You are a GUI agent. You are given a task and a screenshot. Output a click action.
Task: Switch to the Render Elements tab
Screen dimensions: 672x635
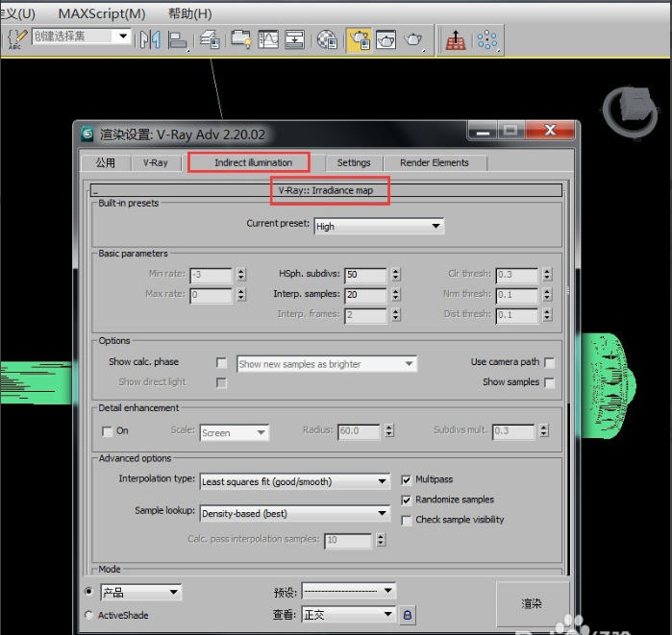(x=435, y=163)
